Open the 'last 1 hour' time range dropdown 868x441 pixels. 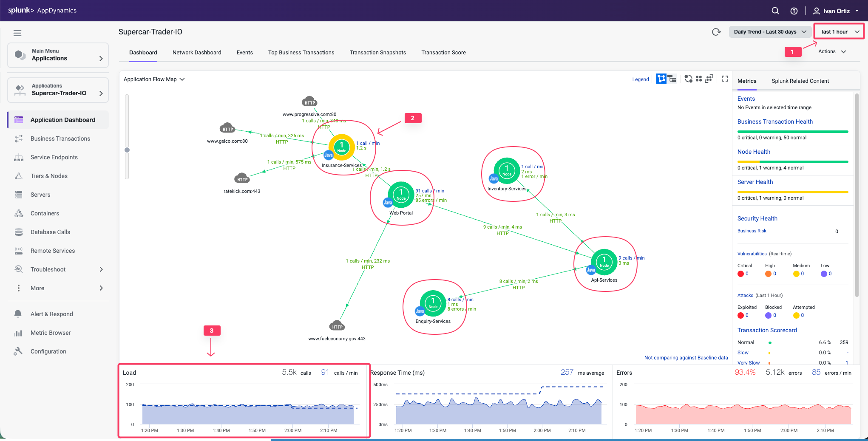tap(840, 32)
